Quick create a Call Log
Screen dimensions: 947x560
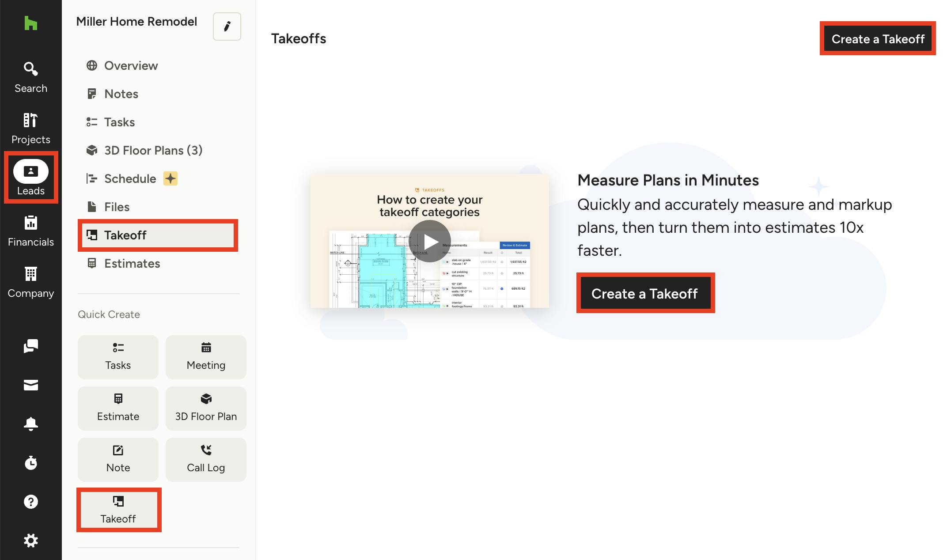point(205,459)
